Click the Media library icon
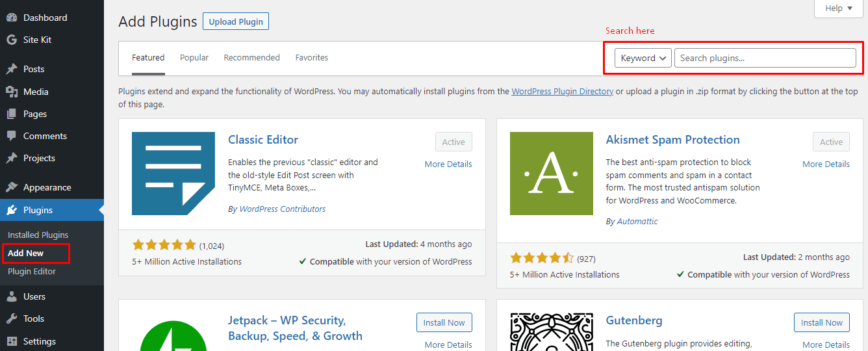The width and height of the screenshot is (868, 351). (12, 92)
